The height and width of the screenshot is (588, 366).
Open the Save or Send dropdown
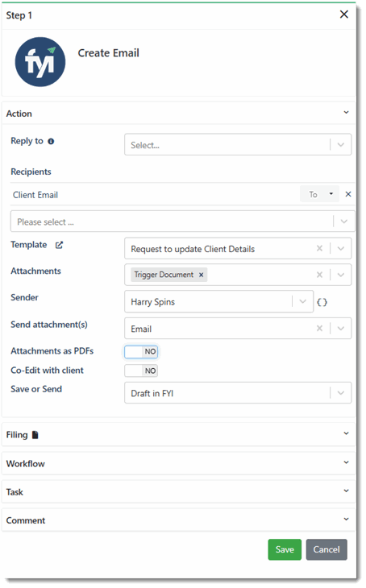(x=238, y=392)
